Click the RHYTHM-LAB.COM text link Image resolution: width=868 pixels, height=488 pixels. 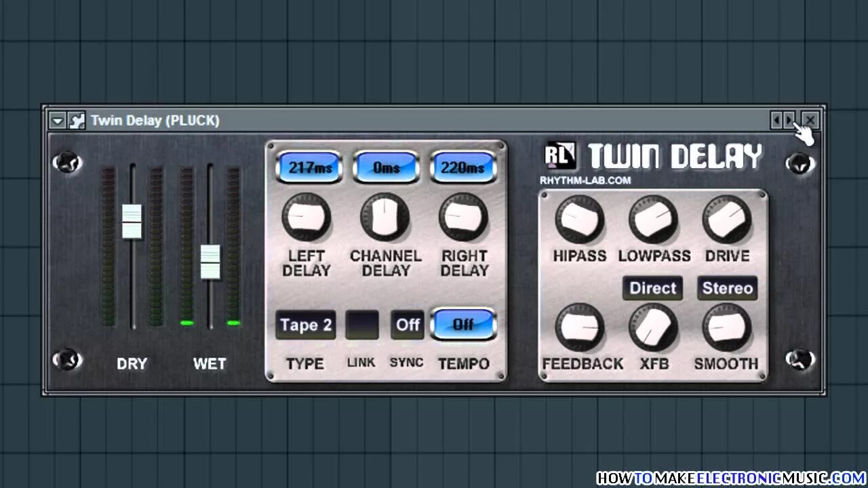pos(585,180)
